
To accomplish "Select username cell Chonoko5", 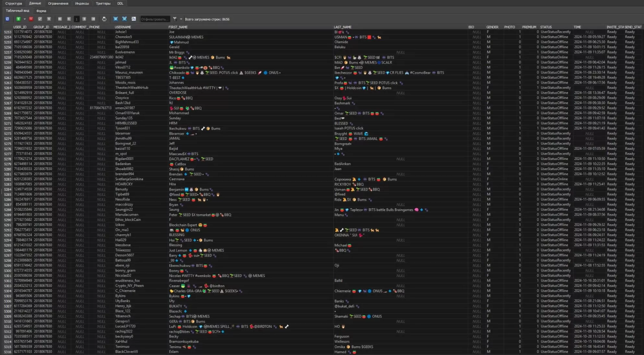I will (141, 37).
